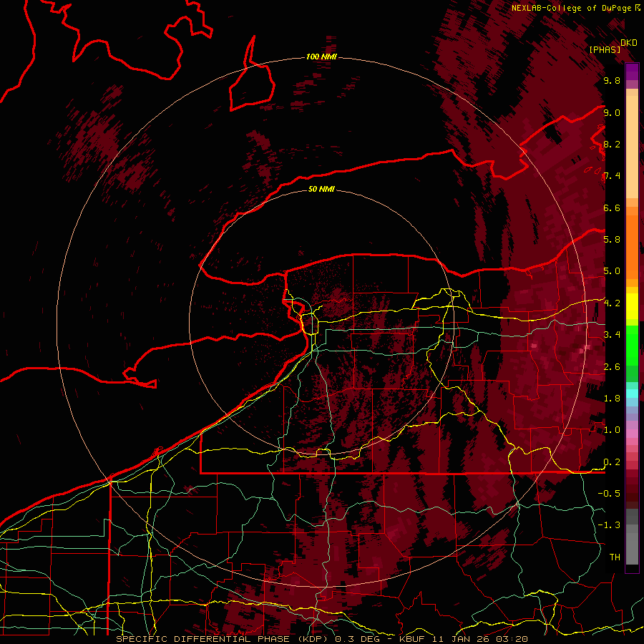The image size is (644, 644).
Task: Click the 0.2 scale value
Action: point(612,462)
